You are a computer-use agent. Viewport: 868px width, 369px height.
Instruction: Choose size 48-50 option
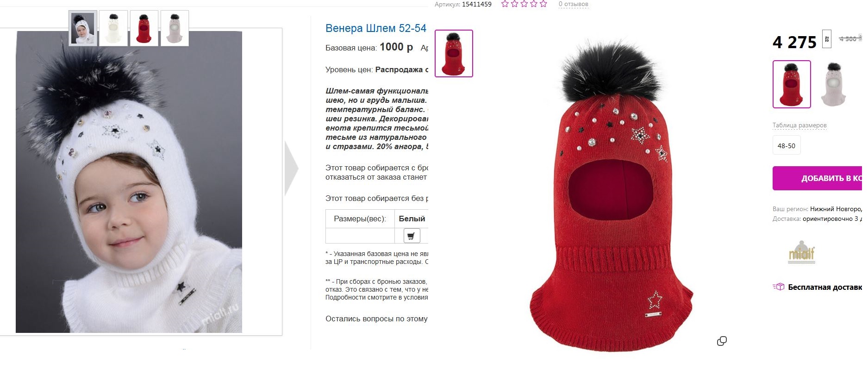[787, 146]
